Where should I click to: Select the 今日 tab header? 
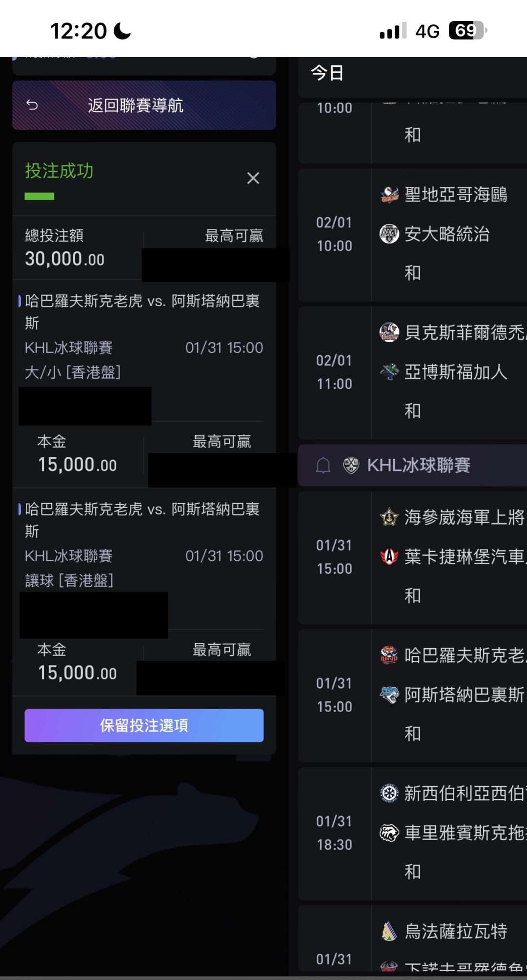pos(327,73)
